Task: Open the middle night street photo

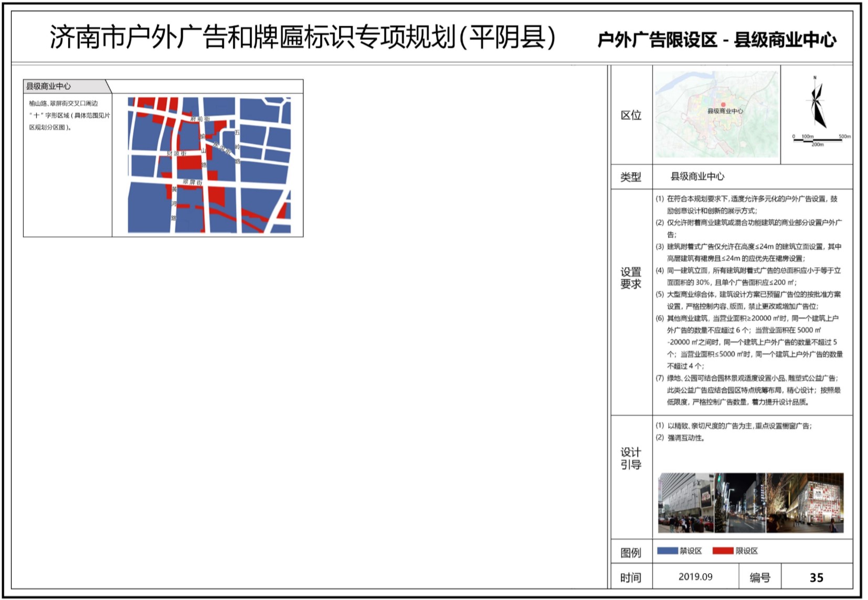Action: point(740,503)
